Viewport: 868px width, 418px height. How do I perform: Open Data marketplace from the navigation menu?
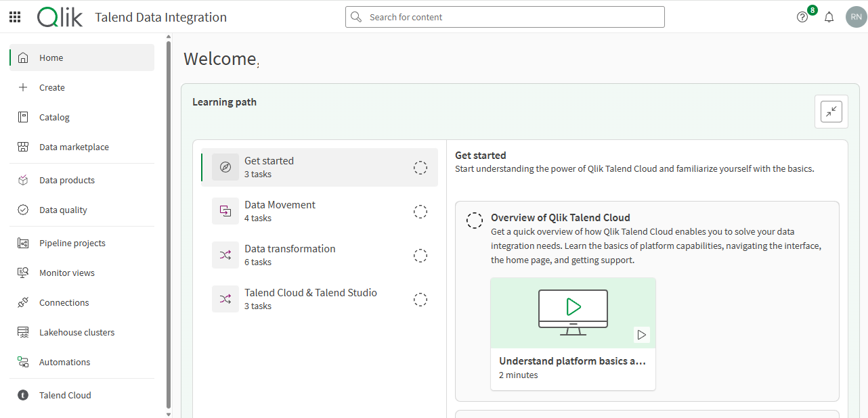coord(74,147)
